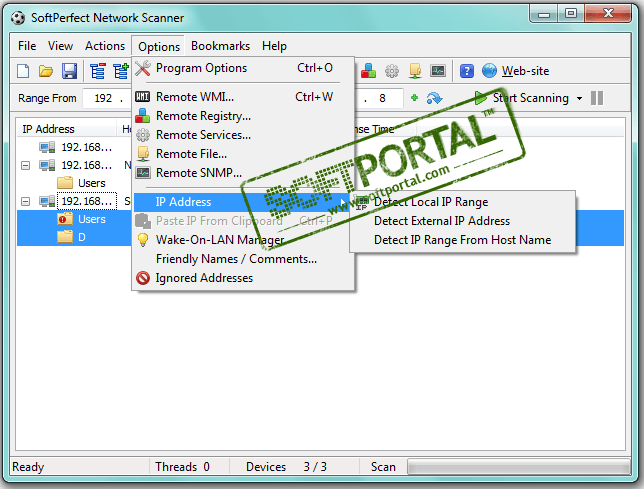Screen dimensions: 644x489
Task: Choose Remote File... menu entry
Action: 243,154
